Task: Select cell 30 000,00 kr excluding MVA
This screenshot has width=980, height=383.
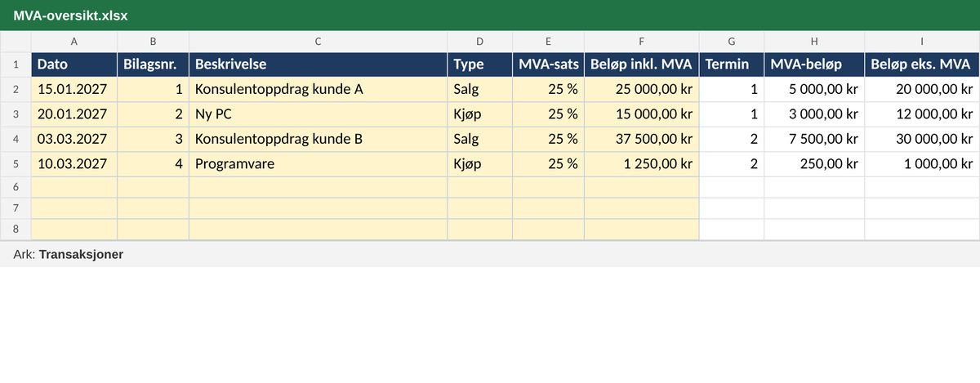Action: (x=922, y=139)
